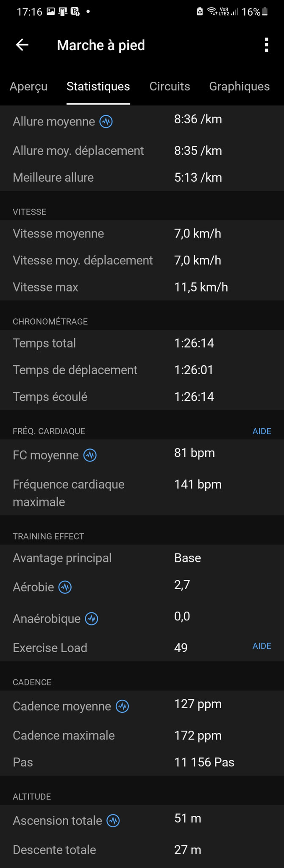The image size is (284, 868).
Task: Tap the insights icon beside Allure moyenne
Action: click(106, 122)
